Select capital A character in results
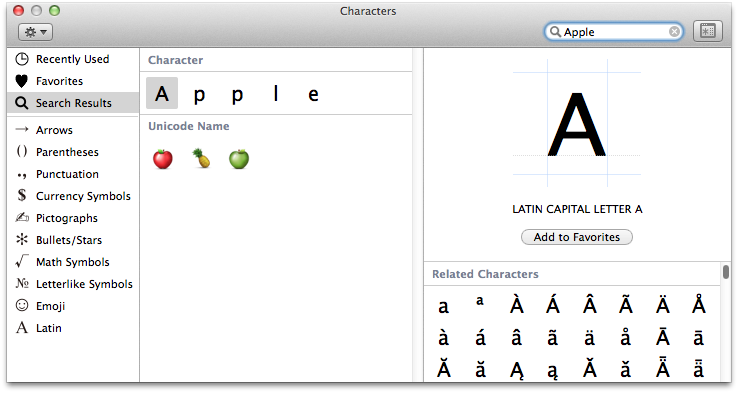 coord(162,93)
